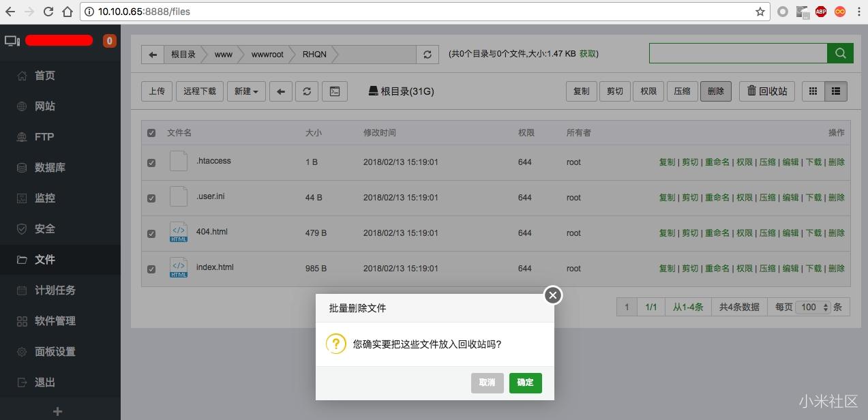868x420 pixels.
Task: Uncheck the index.html row checkbox
Action: tap(151, 269)
